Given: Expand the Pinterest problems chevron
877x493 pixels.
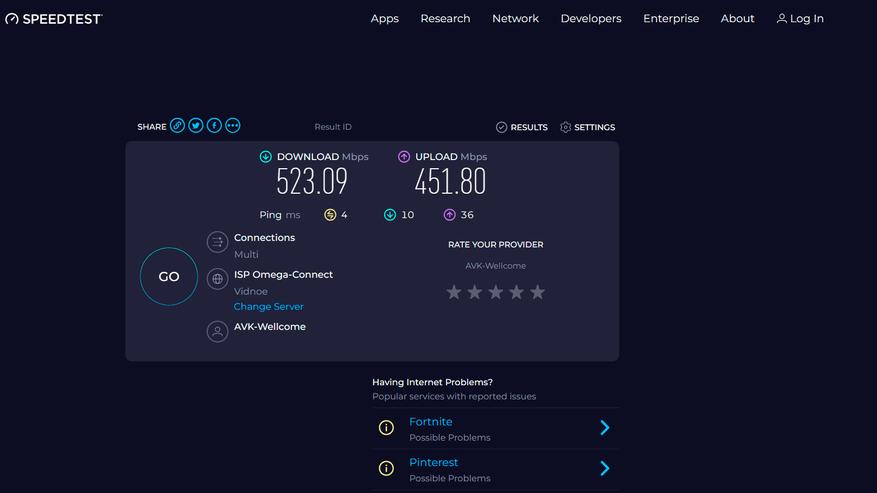Looking at the screenshot, I should pos(604,468).
